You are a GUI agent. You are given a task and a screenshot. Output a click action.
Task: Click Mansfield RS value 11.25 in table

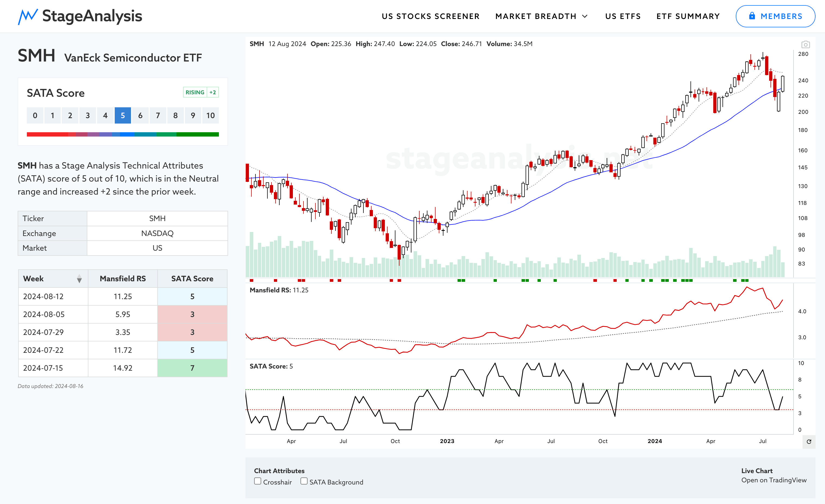coord(123,296)
